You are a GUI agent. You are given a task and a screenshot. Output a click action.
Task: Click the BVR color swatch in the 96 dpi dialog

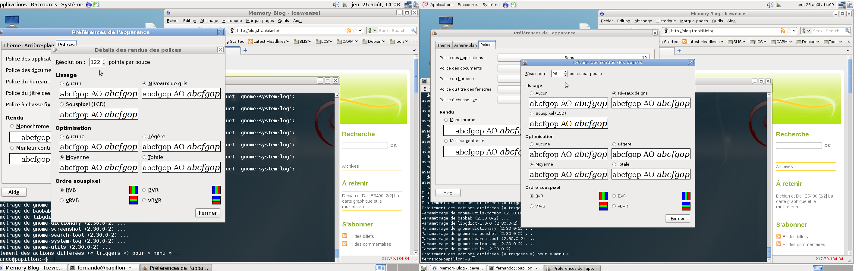686,196
